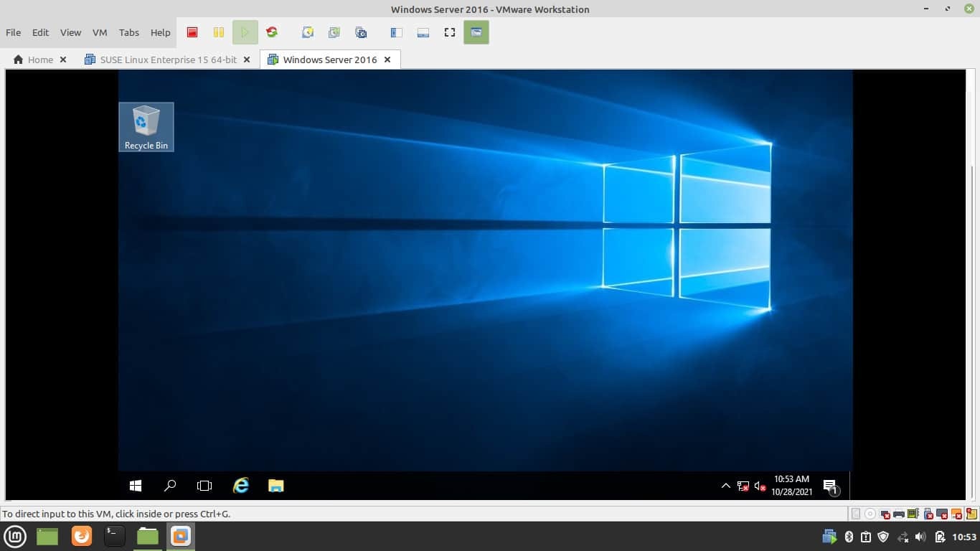Open the Edit menu

tap(40, 32)
